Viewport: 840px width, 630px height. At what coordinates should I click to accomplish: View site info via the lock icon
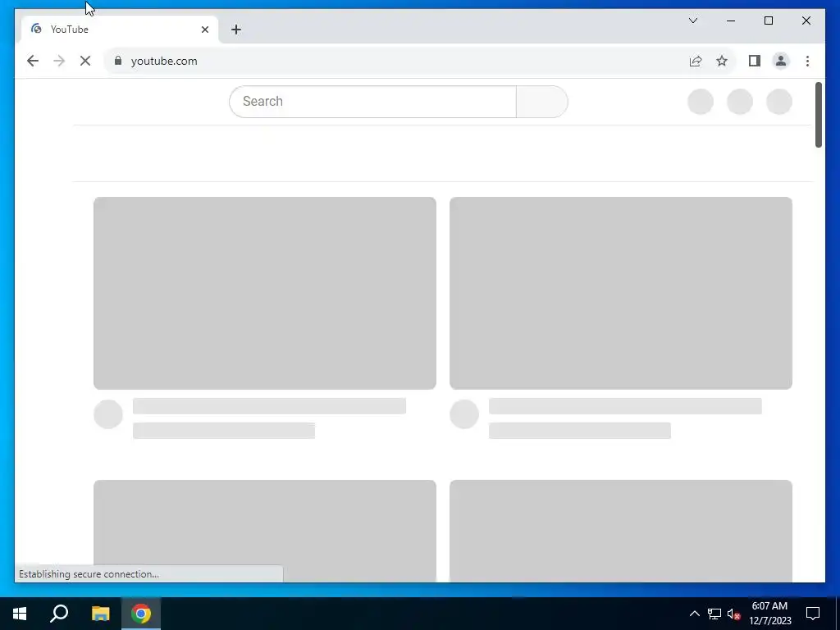[118, 61]
